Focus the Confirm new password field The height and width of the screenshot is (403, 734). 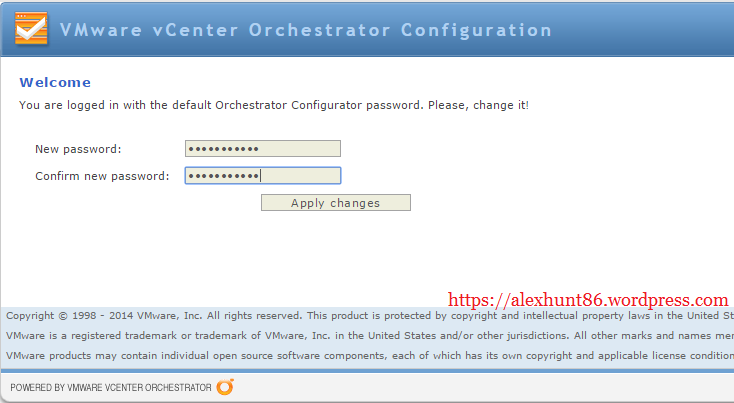tap(263, 176)
